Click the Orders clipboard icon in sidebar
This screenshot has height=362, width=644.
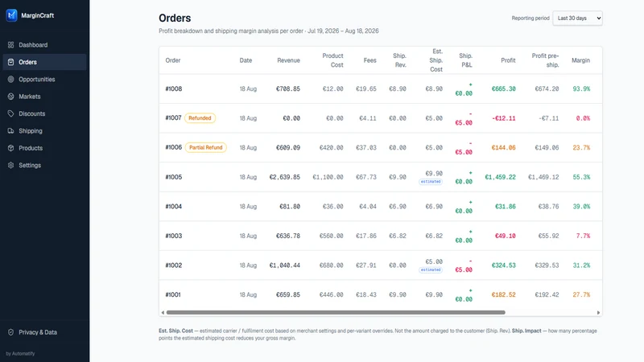[10, 62]
